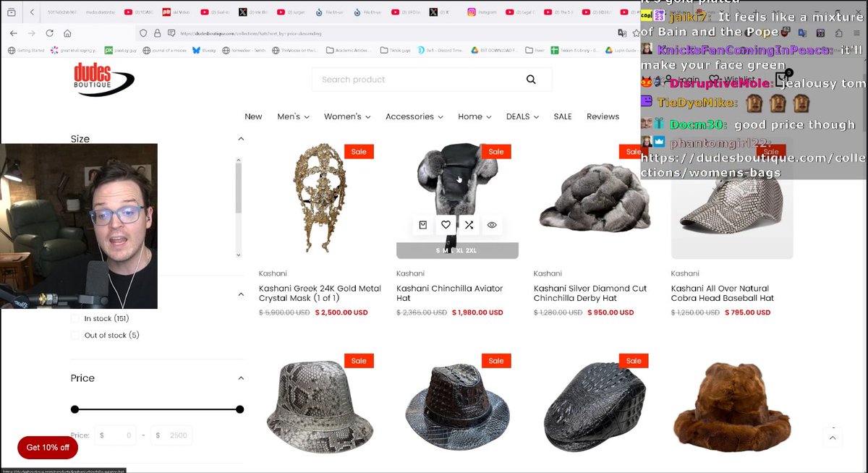Open the gold crystal mask product image

tap(320, 197)
